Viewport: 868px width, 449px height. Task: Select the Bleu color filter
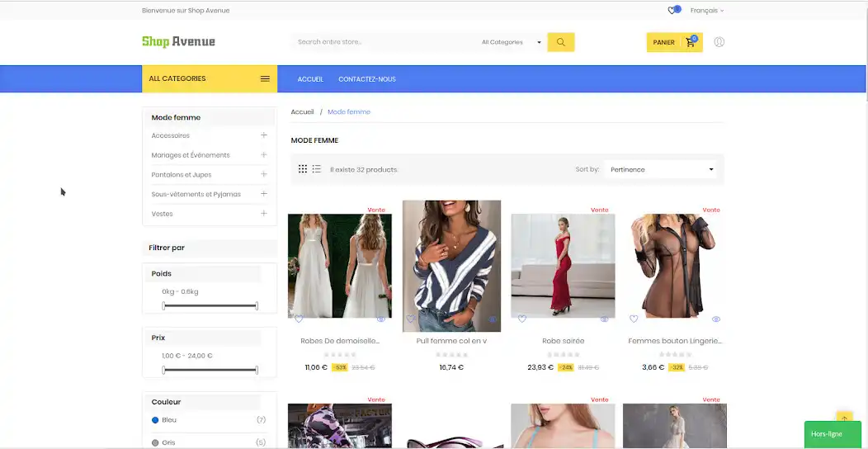(155, 420)
